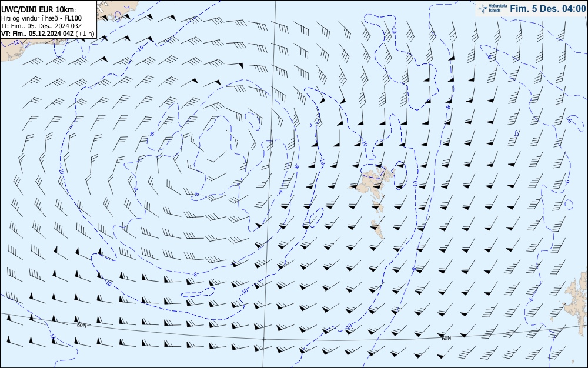Image resolution: width=588 pixels, height=368 pixels.
Task: Select the 'Hiti og vindur í hæð - FL100' line
Action: point(41,18)
